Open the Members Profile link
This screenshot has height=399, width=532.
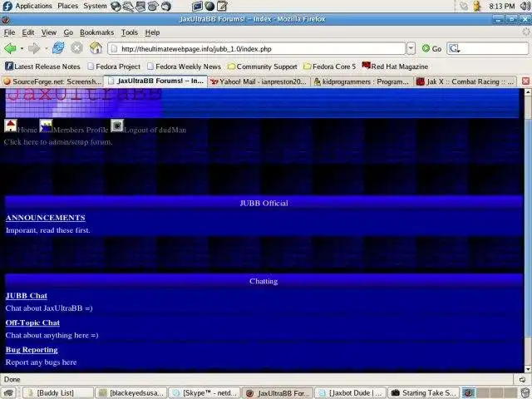point(81,130)
